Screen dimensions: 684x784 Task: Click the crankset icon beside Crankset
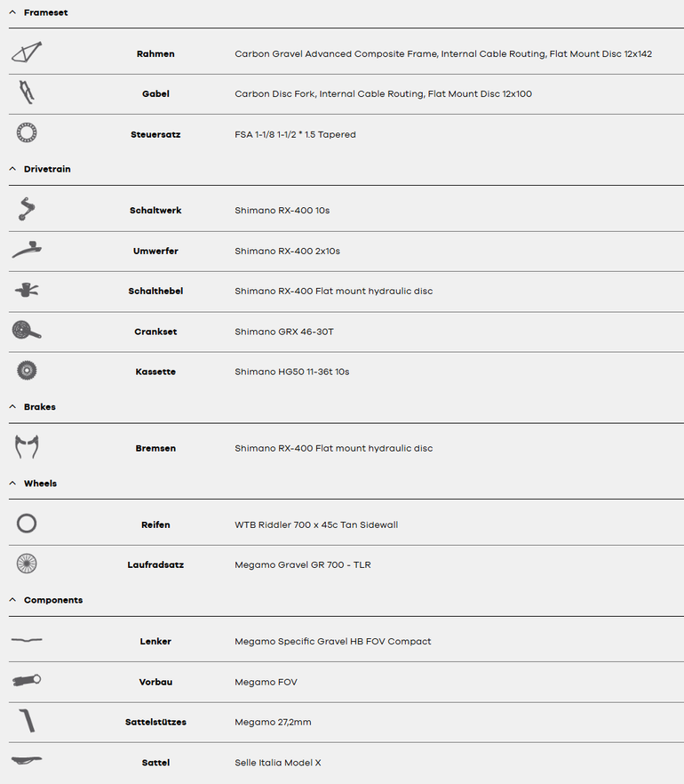coord(26,331)
